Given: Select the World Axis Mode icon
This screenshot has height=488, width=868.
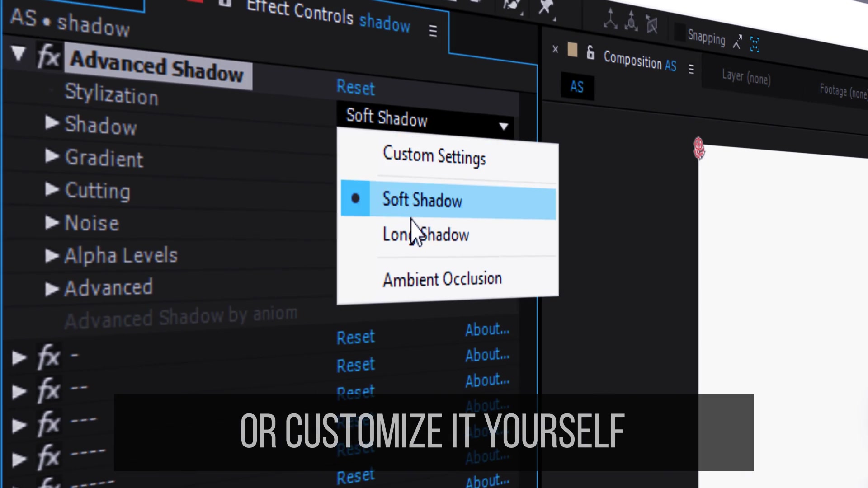Looking at the screenshot, I should [631, 22].
